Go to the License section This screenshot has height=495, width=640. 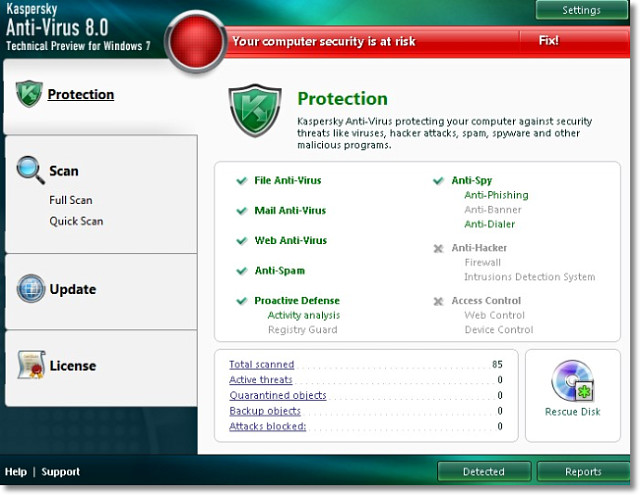pos(73,365)
